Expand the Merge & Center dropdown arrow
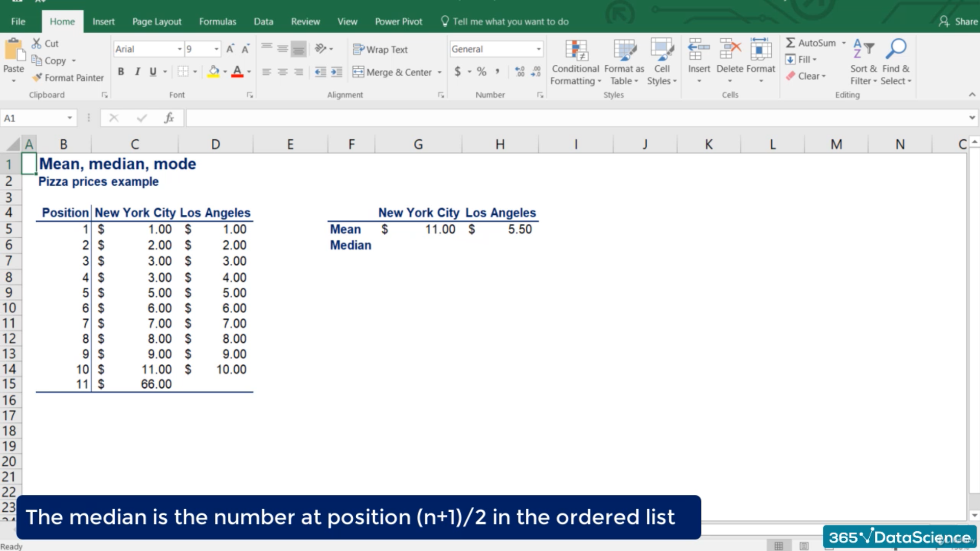980x551 pixels. [x=439, y=72]
